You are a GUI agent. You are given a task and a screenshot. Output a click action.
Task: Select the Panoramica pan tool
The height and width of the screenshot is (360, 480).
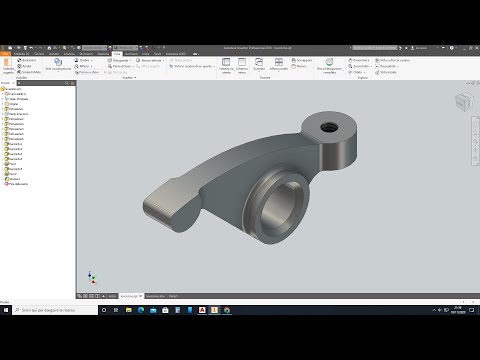(x=359, y=60)
